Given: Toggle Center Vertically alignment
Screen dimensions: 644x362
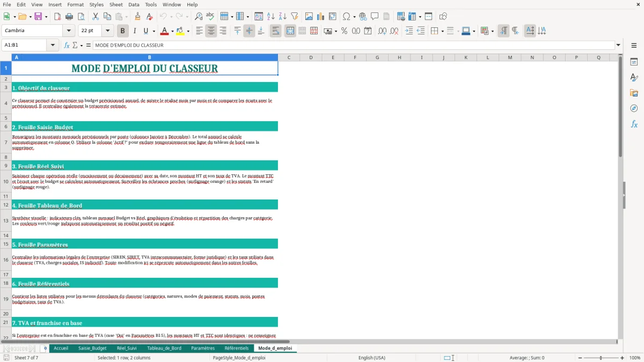Looking at the screenshot, I should pos(249,31).
